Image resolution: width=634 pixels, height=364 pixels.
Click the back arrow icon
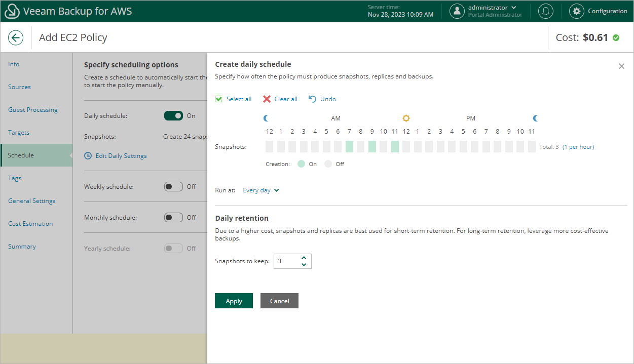[x=16, y=37]
